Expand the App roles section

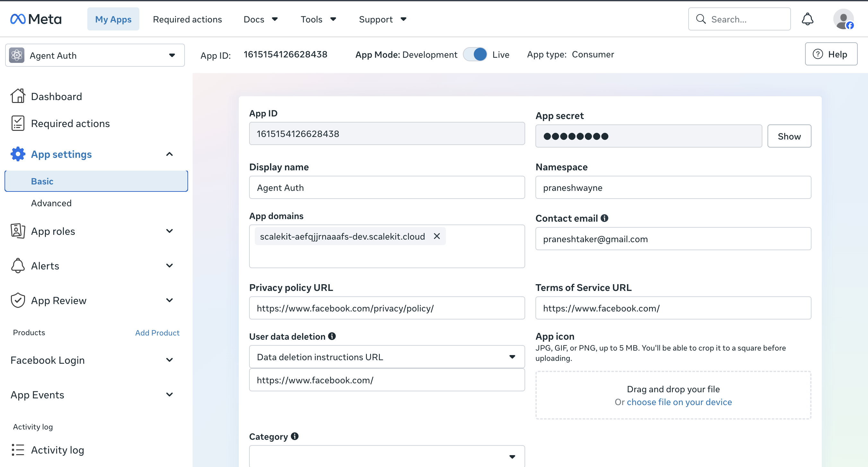(x=169, y=231)
